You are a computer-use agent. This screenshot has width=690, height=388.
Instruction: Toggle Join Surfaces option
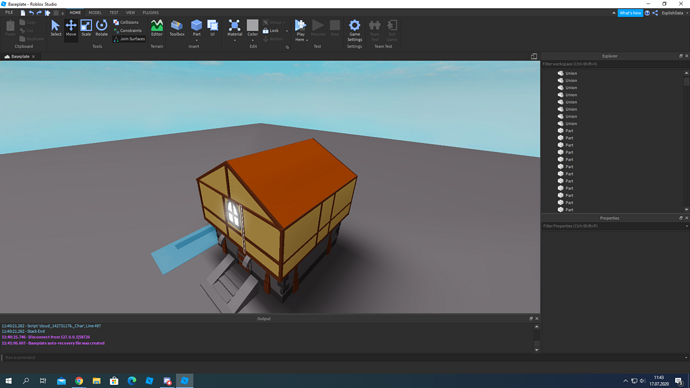[129, 39]
